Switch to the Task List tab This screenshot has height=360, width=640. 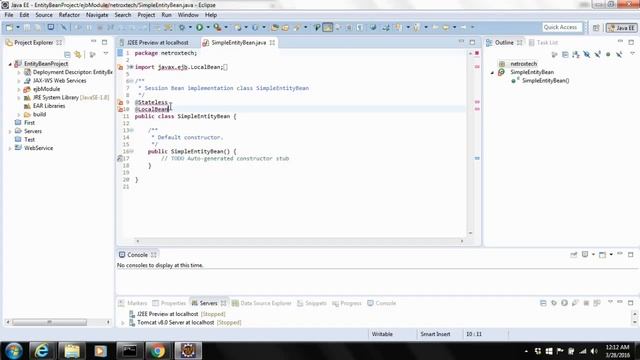coord(543,42)
